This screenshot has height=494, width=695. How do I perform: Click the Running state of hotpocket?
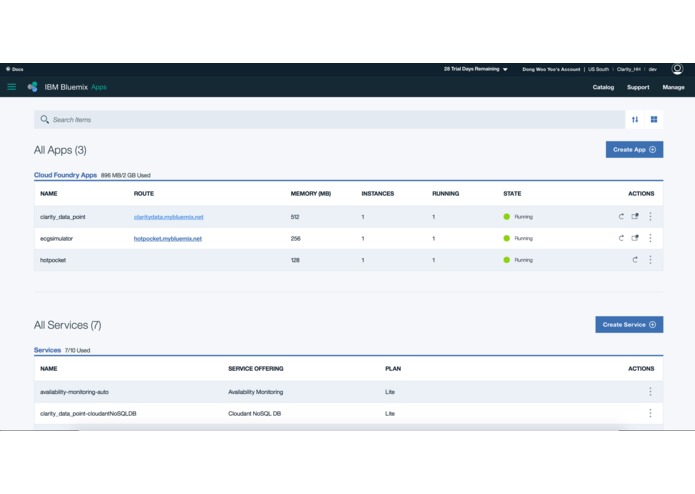[x=518, y=260]
